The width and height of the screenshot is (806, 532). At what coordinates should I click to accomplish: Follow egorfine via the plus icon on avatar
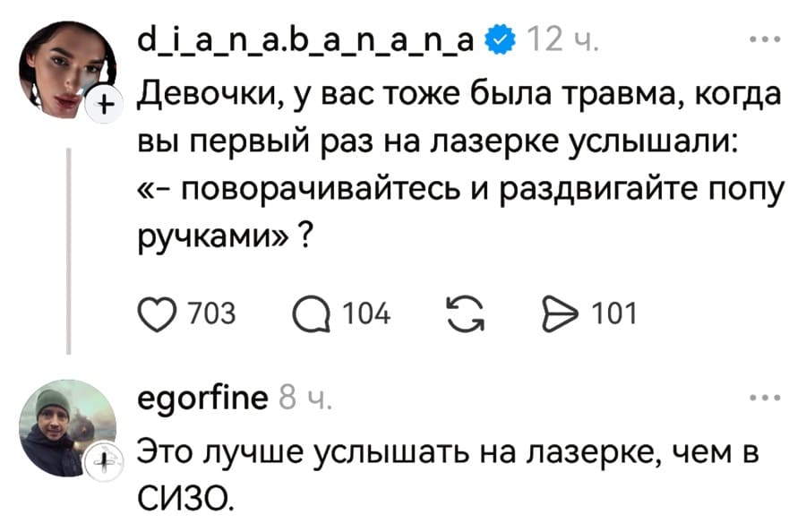[x=105, y=463]
